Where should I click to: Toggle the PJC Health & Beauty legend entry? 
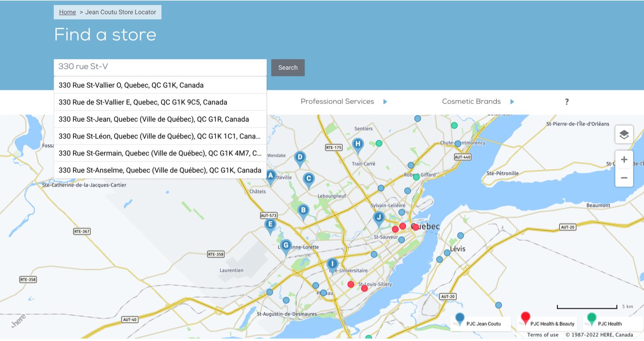tap(547, 323)
